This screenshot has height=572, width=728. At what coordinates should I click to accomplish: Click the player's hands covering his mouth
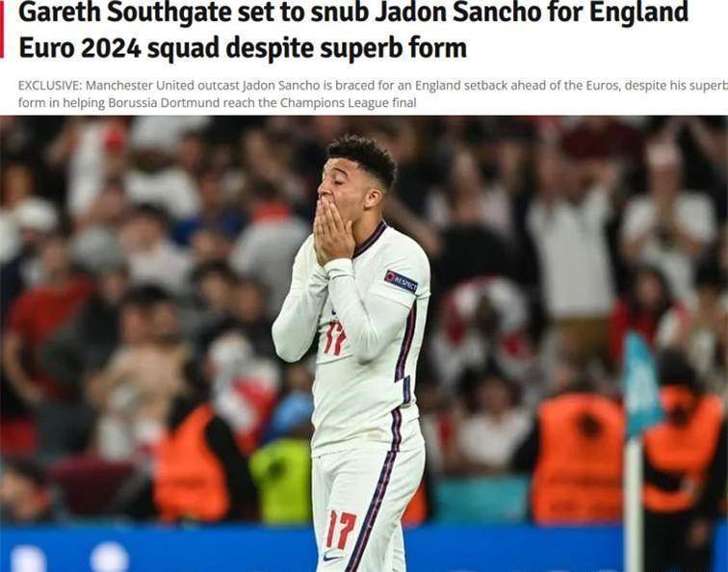[332, 230]
